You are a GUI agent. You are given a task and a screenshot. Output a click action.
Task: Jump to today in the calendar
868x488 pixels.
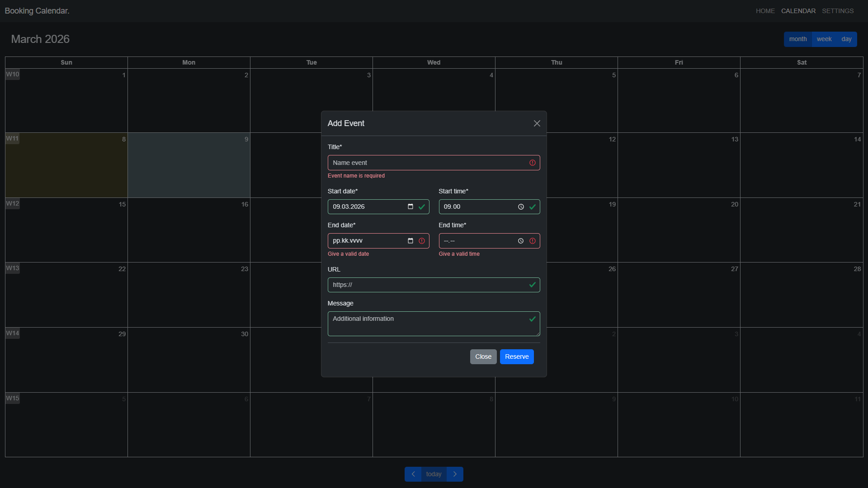point(434,474)
